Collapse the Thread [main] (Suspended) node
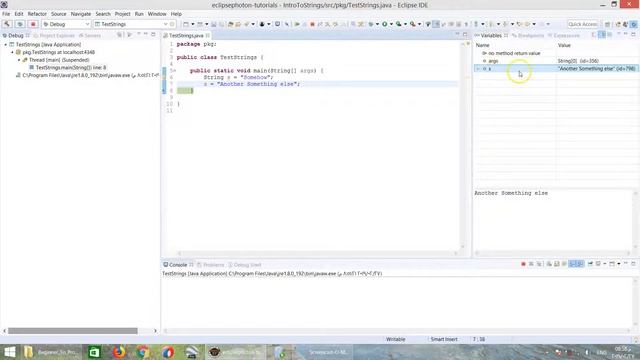This screenshot has height=360, width=640. [x=19, y=60]
